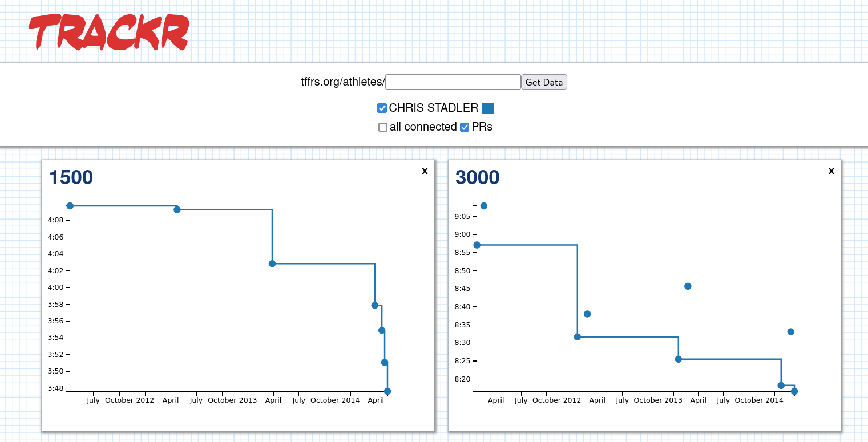Click October 2012 label on 1500 chart

(130, 400)
